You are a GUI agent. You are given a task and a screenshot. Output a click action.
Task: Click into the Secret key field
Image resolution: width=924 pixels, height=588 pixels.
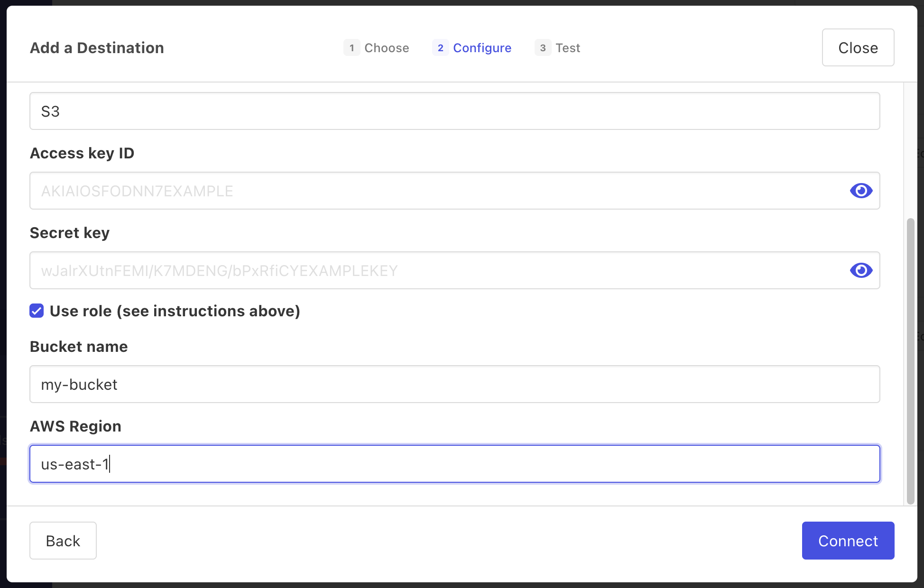tap(436, 270)
